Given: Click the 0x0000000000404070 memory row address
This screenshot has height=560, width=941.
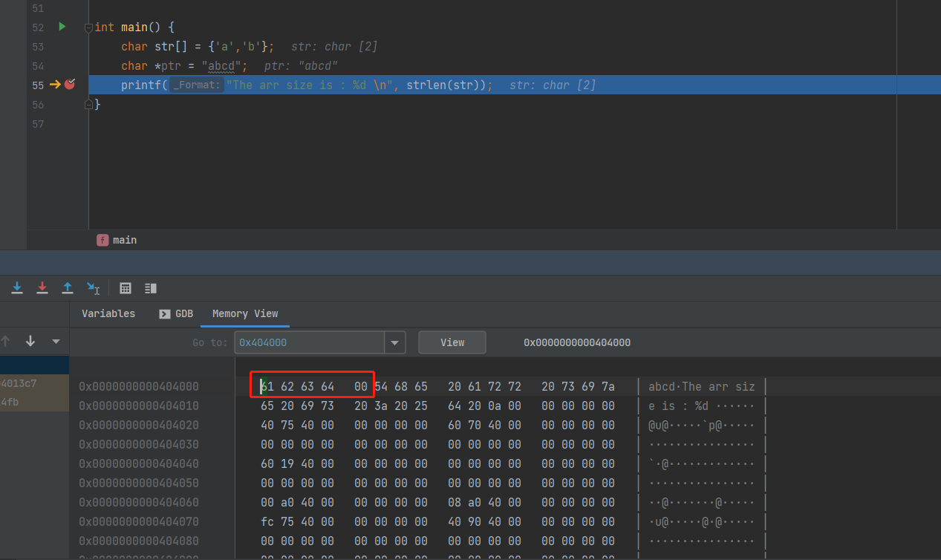Looking at the screenshot, I should pyautogui.click(x=139, y=521).
